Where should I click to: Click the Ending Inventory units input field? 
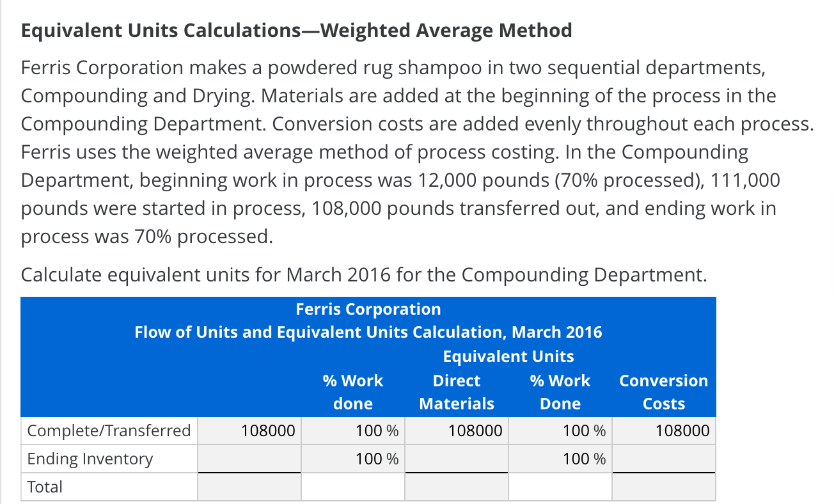pos(249,459)
